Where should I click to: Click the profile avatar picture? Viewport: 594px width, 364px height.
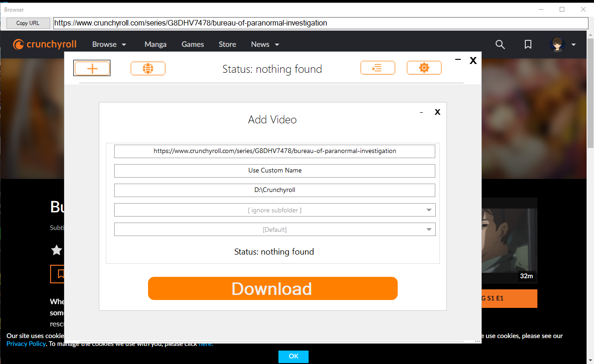click(556, 45)
